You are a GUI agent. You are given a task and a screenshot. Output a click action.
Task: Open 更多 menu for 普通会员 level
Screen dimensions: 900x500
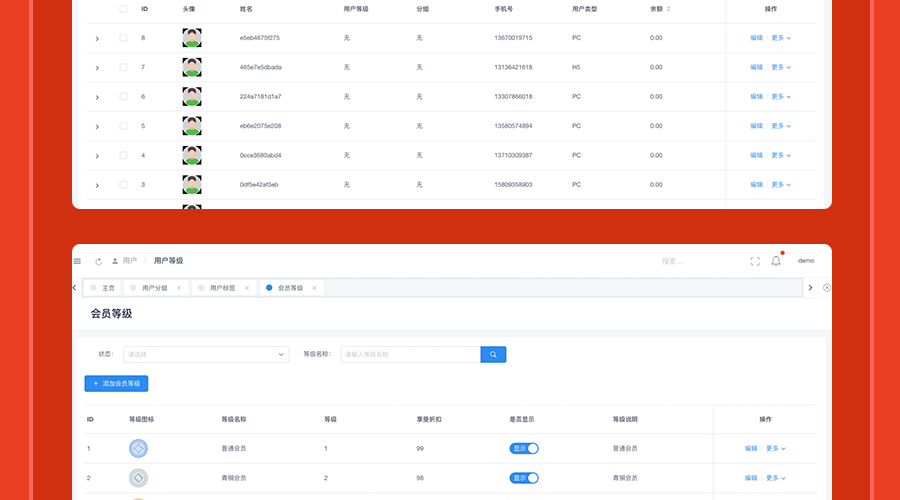[x=776, y=448]
